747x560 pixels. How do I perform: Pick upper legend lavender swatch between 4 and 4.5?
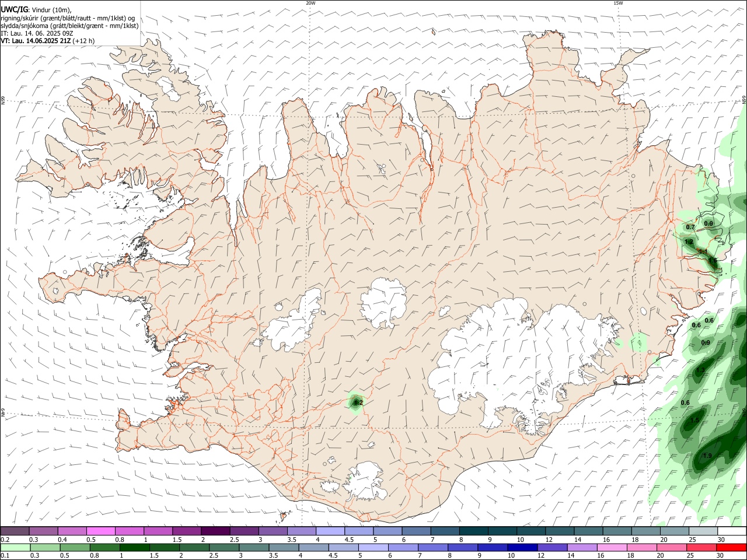coord(330,531)
